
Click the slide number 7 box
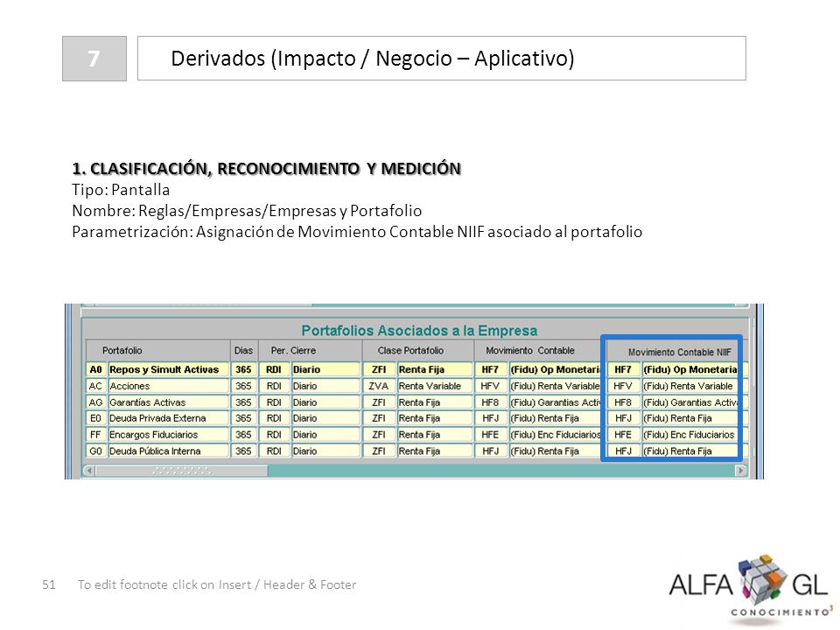(x=94, y=59)
